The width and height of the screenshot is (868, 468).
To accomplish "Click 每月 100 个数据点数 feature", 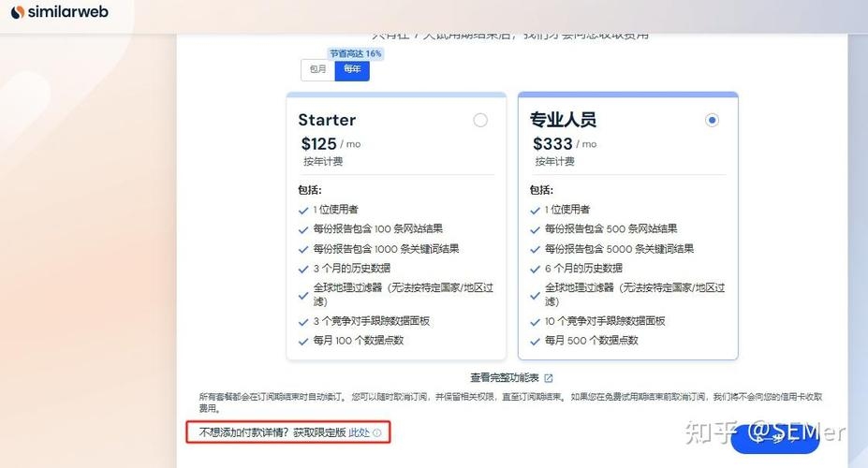I will click(x=359, y=340).
